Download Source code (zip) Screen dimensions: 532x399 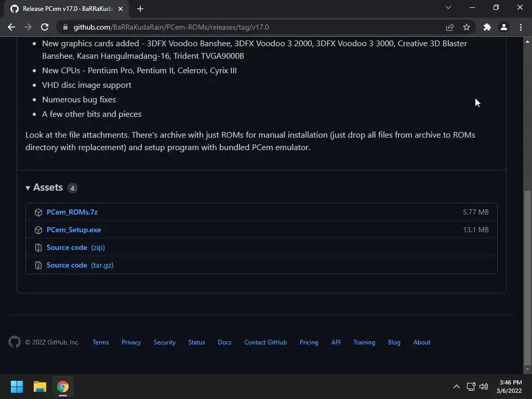pos(76,247)
